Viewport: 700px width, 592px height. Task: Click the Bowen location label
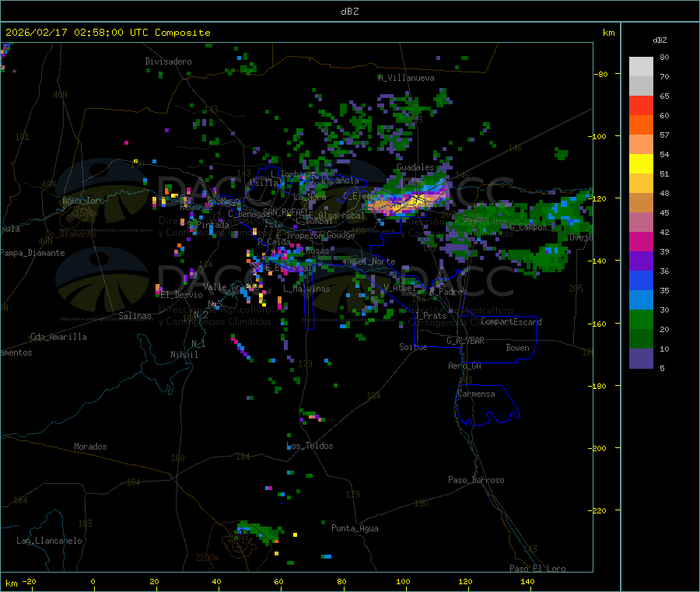[517, 348]
